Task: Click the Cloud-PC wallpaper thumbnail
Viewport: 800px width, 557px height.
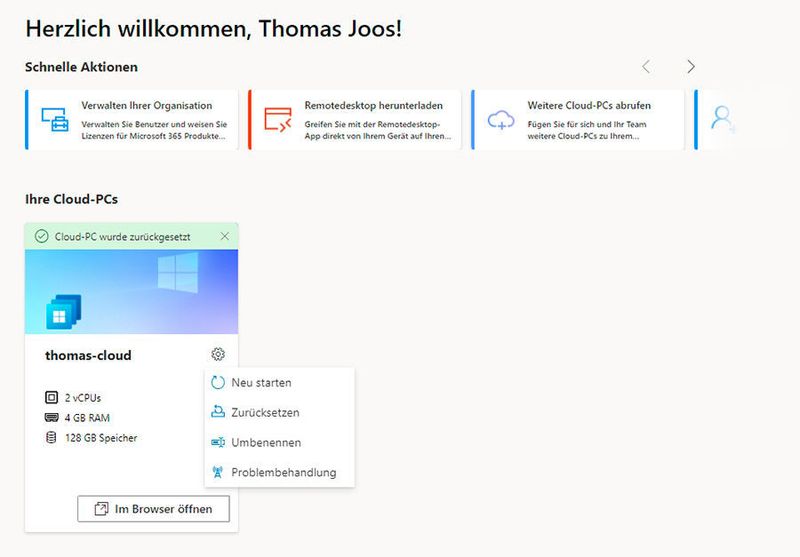Action: (x=132, y=291)
